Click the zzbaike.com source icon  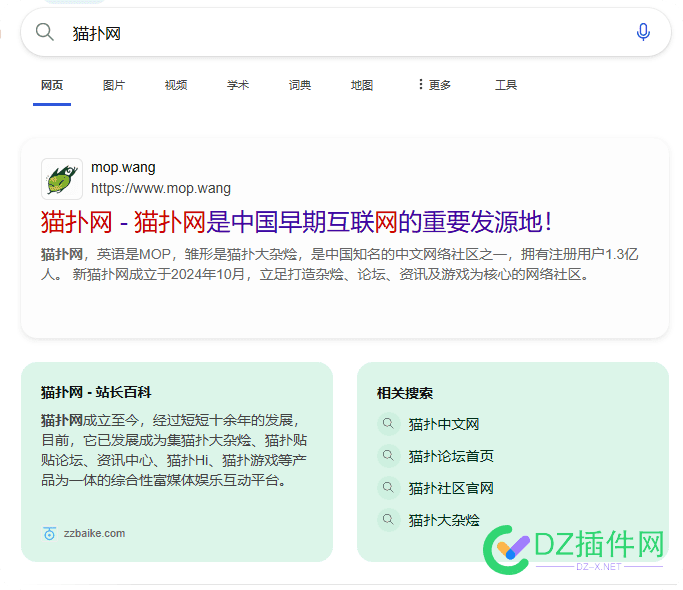pos(49,533)
